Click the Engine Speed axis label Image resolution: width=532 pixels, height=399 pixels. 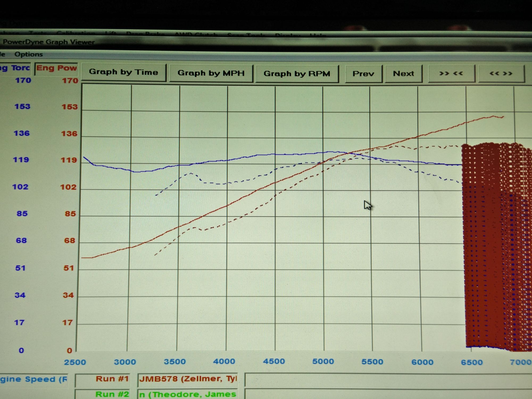[x=33, y=379]
